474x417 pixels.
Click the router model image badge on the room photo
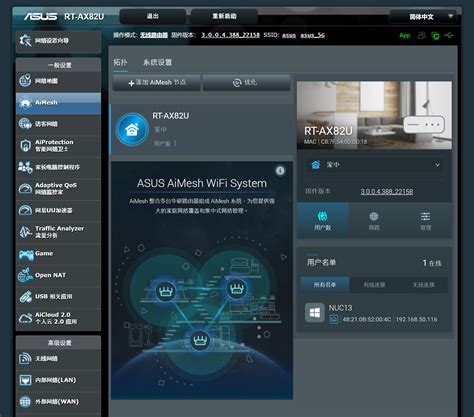tap(424, 125)
